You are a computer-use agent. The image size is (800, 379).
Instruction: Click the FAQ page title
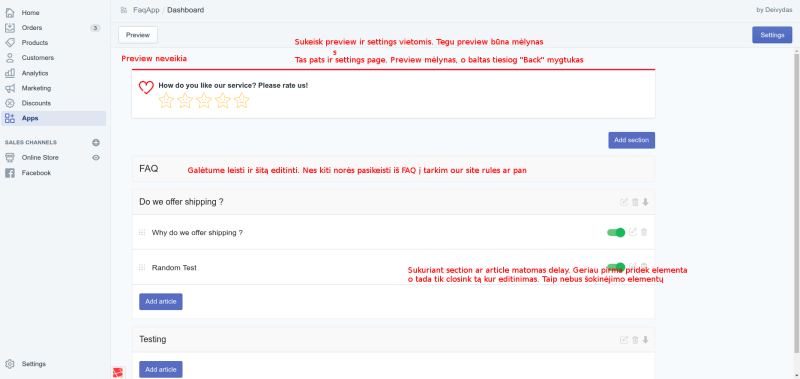point(148,169)
